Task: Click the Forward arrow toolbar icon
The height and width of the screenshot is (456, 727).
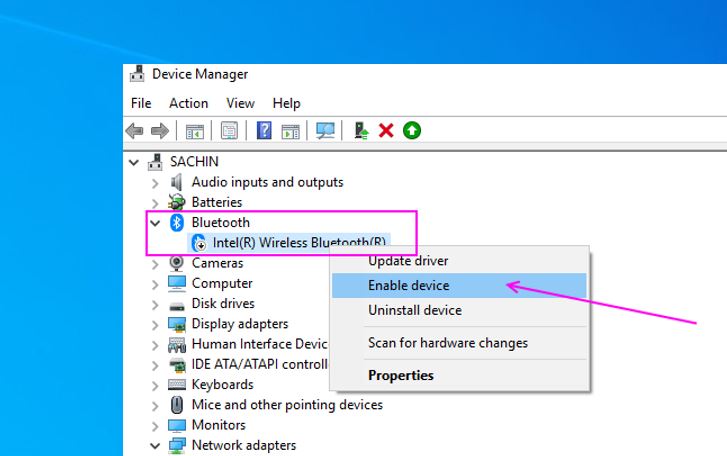Action: pyautogui.click(x=160, y=131)
